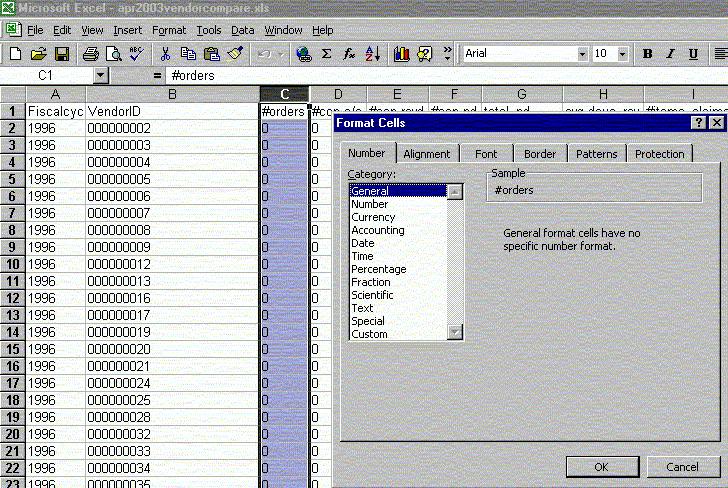Select the Format Painter brush icon

[235, 54]
